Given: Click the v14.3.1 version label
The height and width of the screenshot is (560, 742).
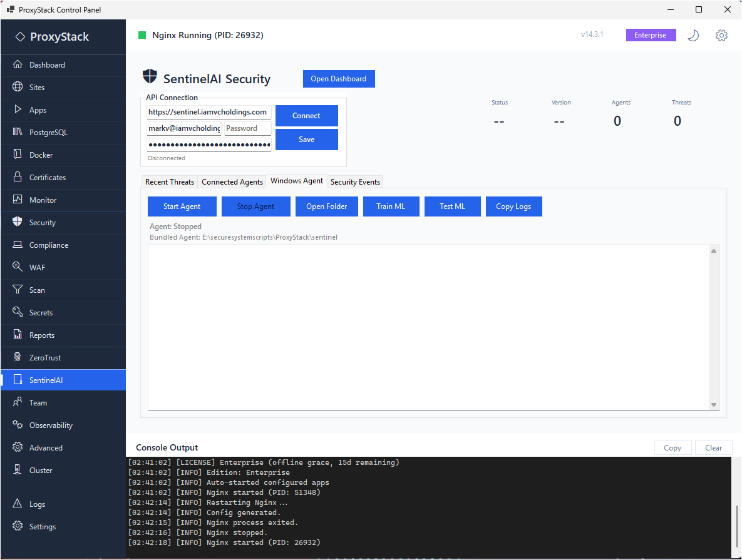Looking at the screenshot, I should [x=592, y=34].
